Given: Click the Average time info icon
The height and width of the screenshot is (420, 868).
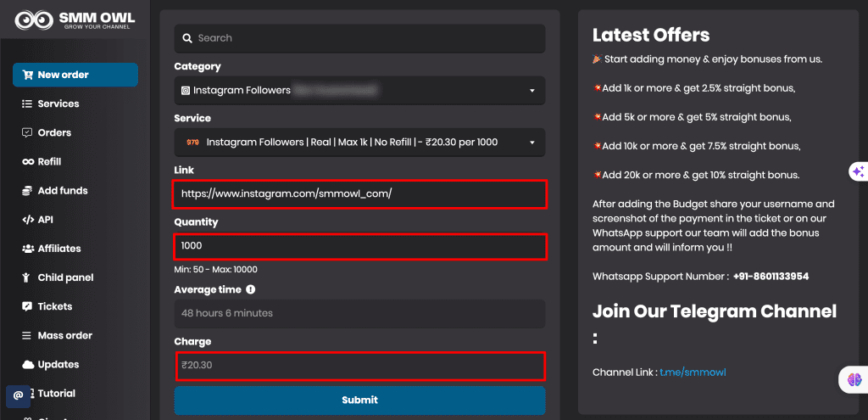Looking at the screenshot, I should (251, 289).
